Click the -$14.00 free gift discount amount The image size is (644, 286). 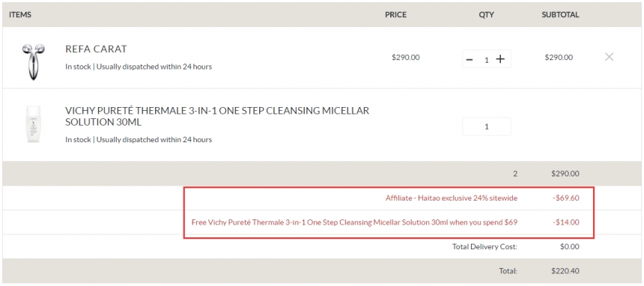pos(566,222)
